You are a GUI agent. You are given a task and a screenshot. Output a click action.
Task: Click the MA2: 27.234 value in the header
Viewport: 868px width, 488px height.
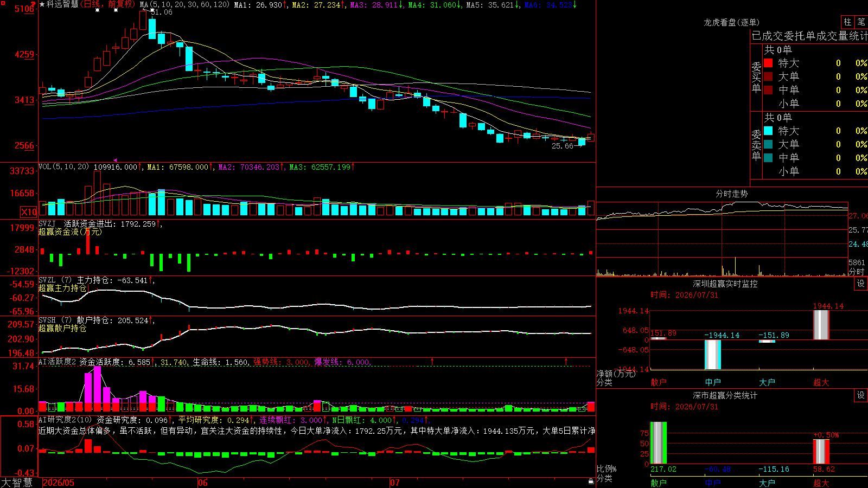(x=319, y=5)
